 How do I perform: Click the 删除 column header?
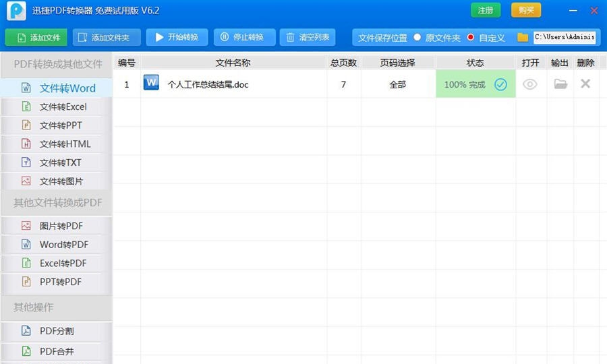click(585, 63)
